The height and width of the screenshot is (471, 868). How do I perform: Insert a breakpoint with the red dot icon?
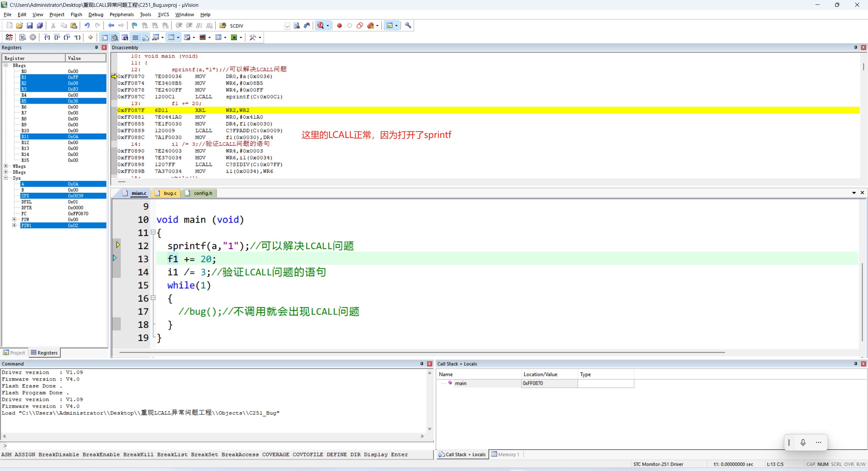pyautogui.click(x=339, y=25)
